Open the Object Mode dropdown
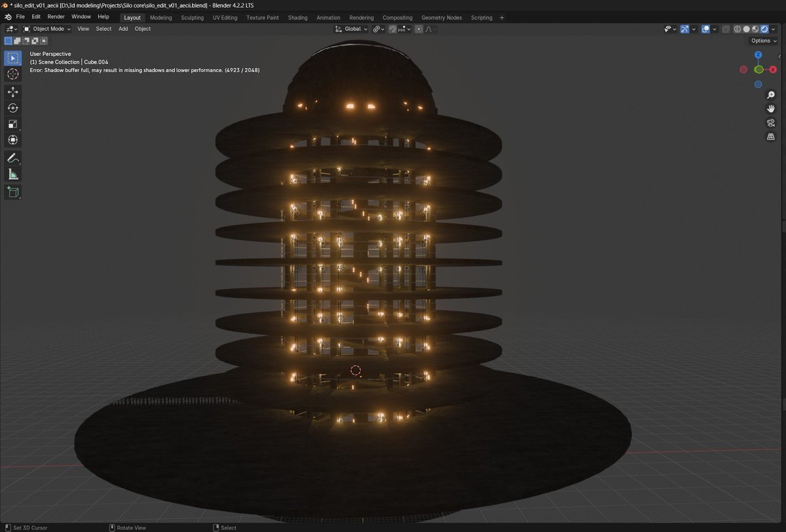Image resolution: width=786 pixels, height=532 pixels. coord(47,29)
